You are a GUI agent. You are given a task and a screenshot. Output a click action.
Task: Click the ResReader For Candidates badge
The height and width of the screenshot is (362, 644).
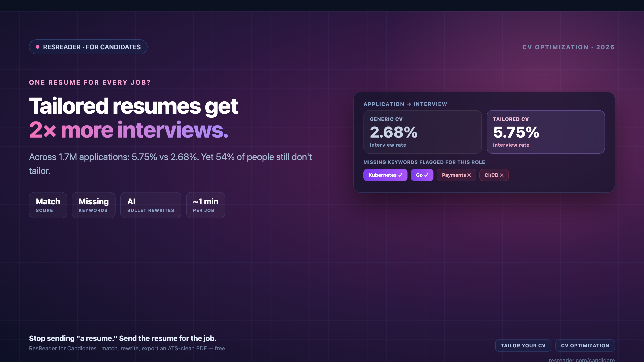pos(88,47)
